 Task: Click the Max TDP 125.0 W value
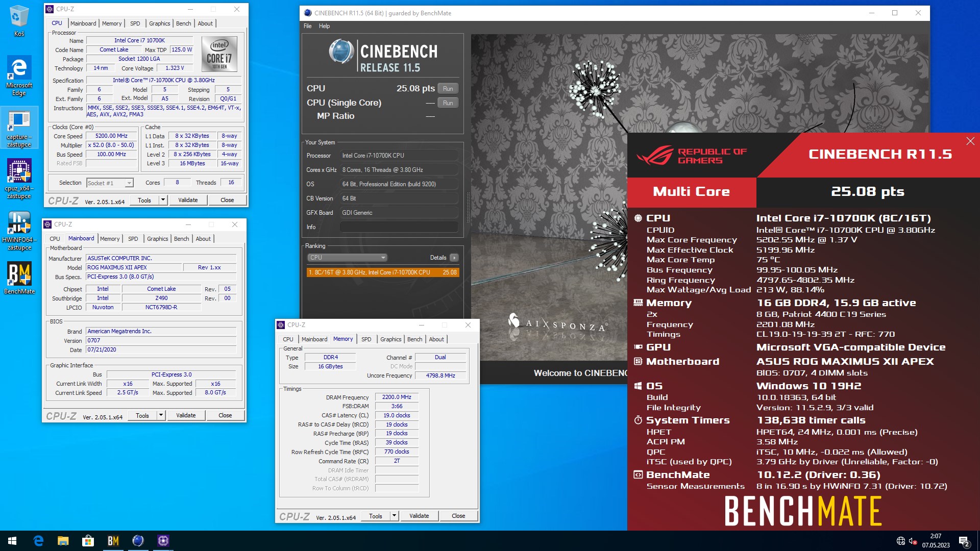(182, 50)
